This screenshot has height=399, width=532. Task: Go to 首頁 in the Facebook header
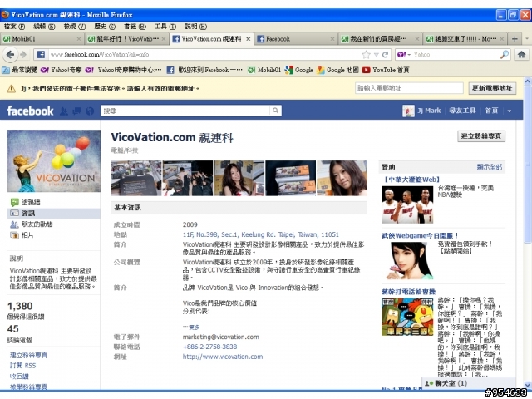pos(491,111)
